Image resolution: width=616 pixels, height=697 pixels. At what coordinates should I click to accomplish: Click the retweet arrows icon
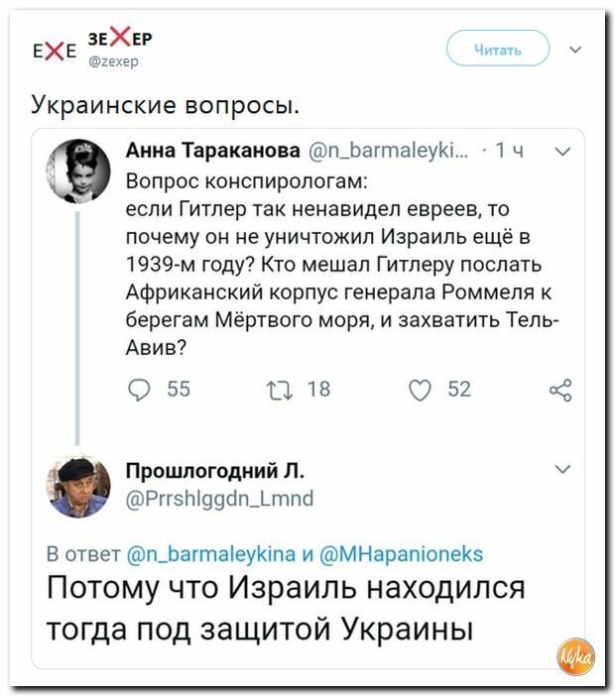(x=280, y=391)
